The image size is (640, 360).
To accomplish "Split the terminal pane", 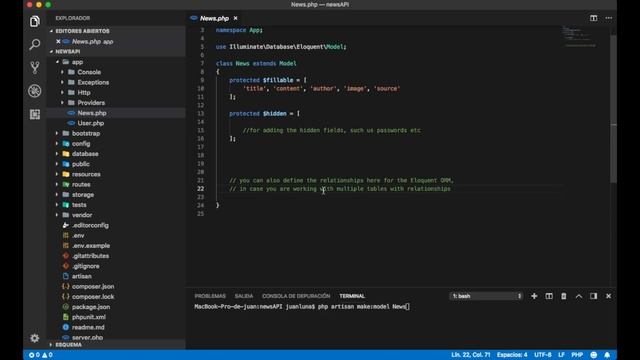I will (x=549, y=296).
